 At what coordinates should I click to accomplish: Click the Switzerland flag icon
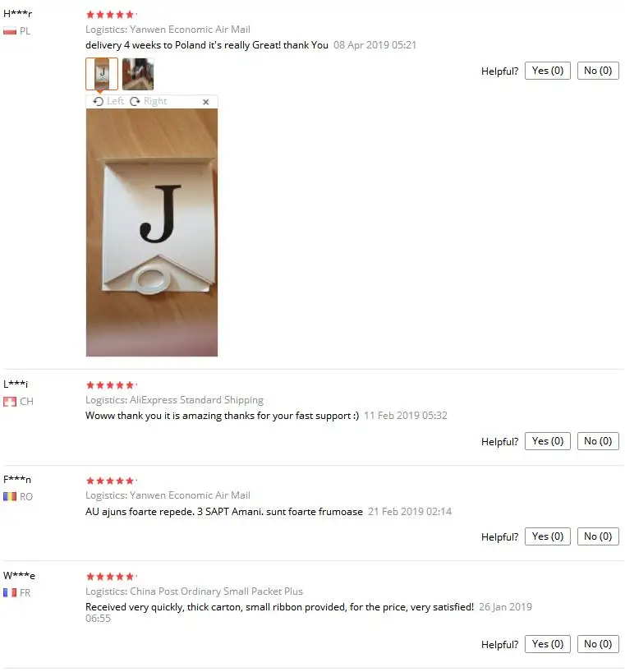coord(10,402)
